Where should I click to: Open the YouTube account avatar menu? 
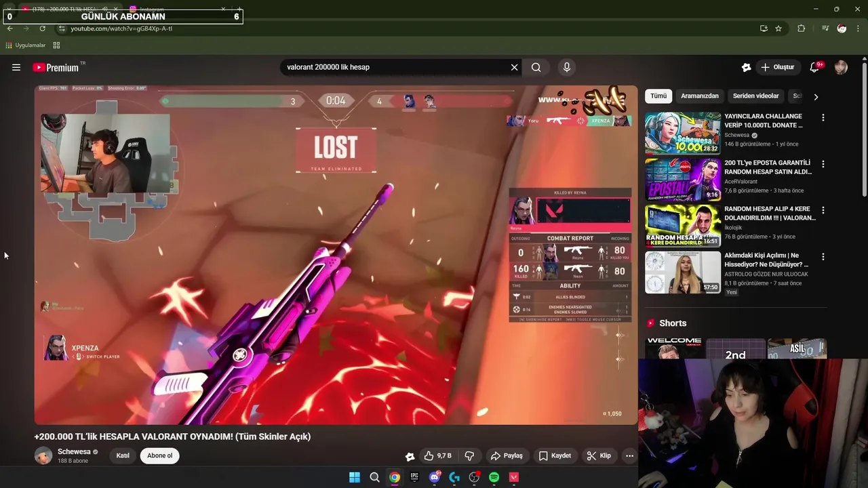pos(841,67)
